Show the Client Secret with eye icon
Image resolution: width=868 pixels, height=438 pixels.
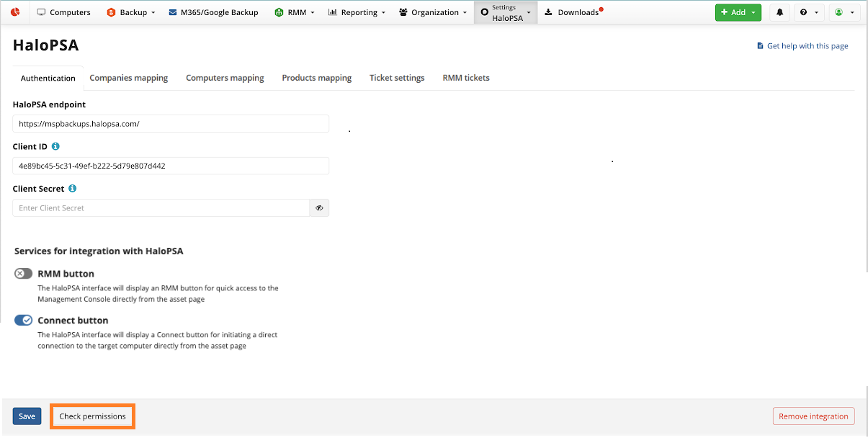point(319,208)
